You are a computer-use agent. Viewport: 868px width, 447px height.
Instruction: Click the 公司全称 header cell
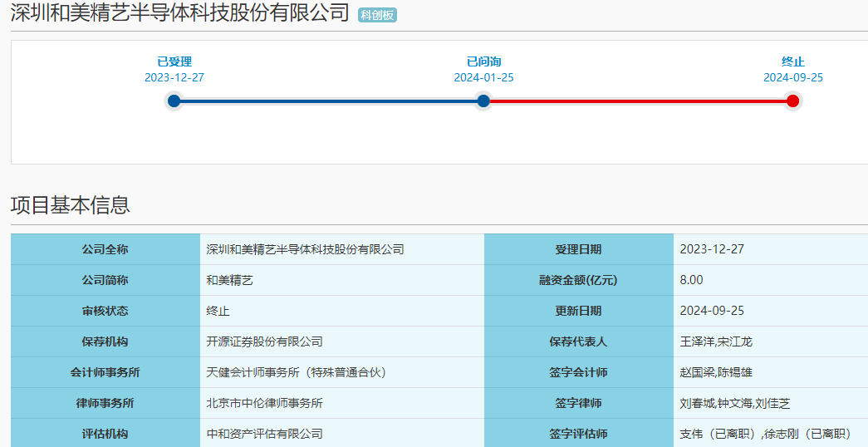pos(105,249)
